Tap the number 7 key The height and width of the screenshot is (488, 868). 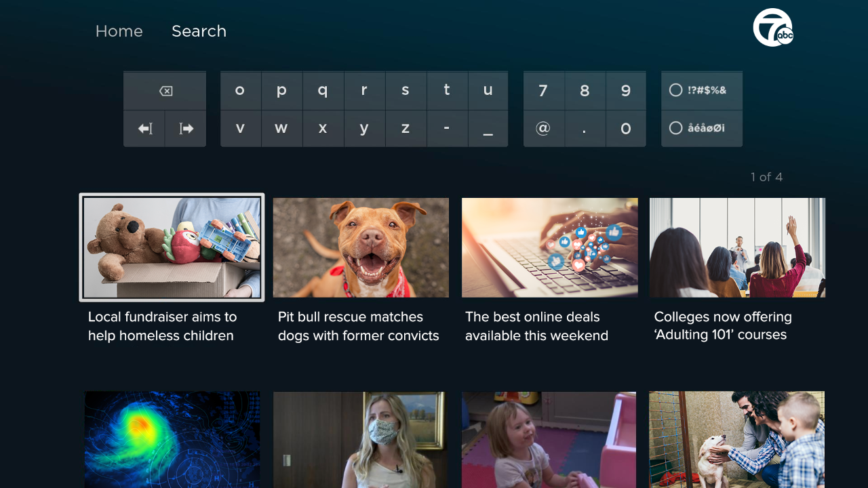click(x=543, y=91)
